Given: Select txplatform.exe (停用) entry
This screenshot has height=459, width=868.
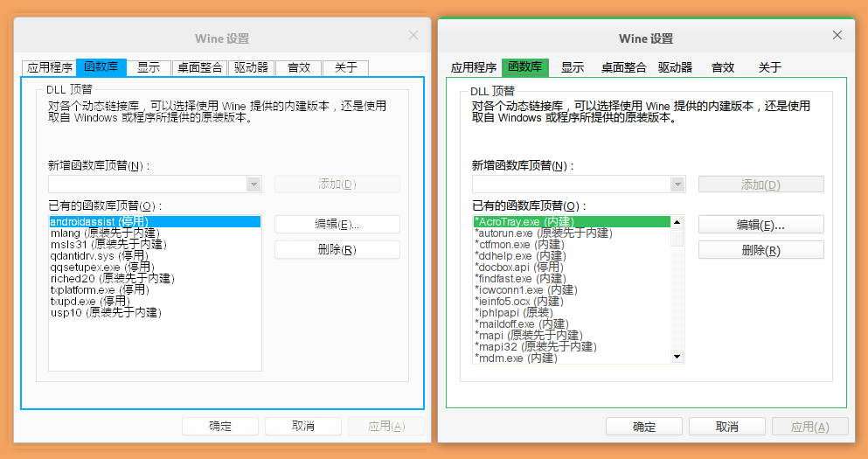Looking at the screenshot, I should pyautogui.click(x=155, y=290).
